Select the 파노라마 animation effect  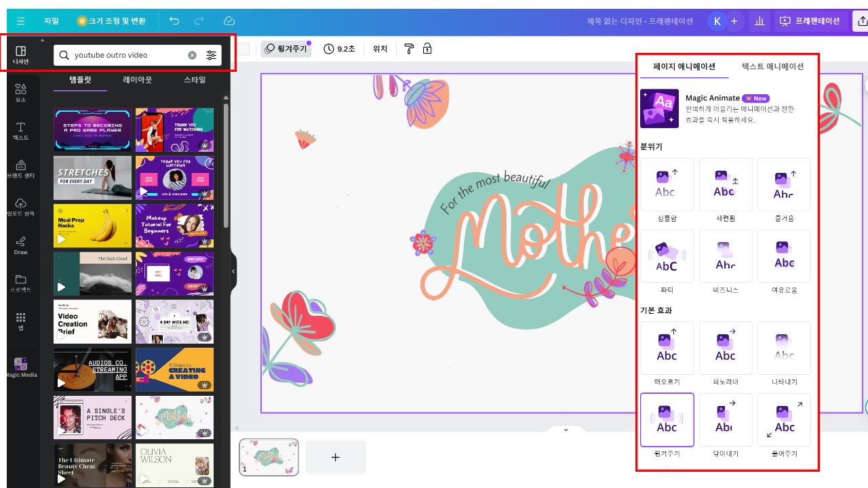point(726,354)
